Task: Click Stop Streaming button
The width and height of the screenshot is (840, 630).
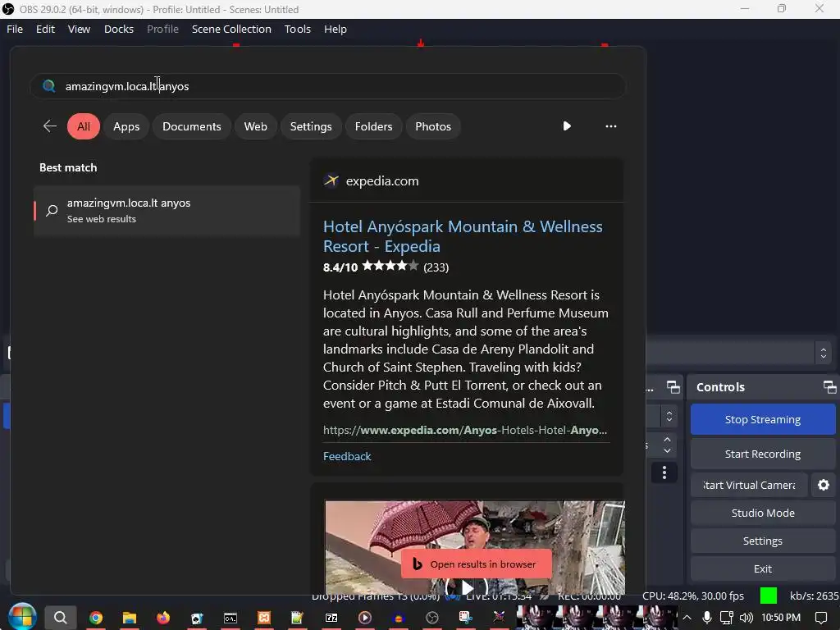Action: pos(763,419)
